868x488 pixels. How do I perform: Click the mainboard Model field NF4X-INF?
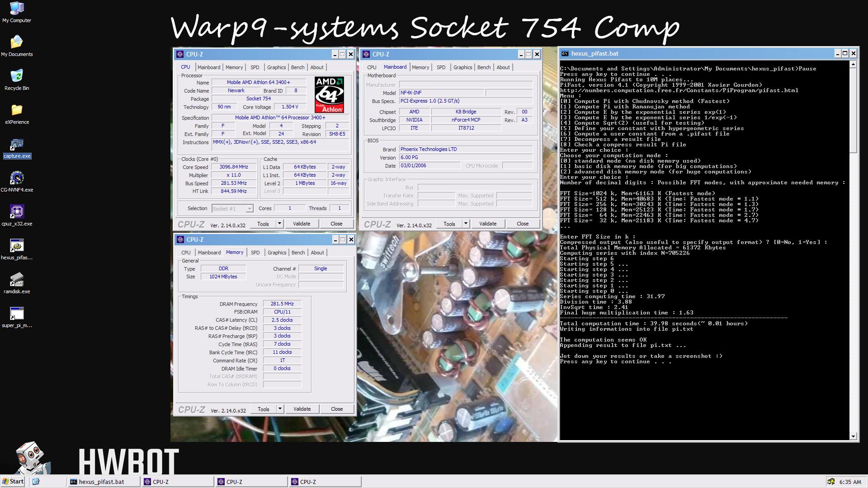coord(441,93)
